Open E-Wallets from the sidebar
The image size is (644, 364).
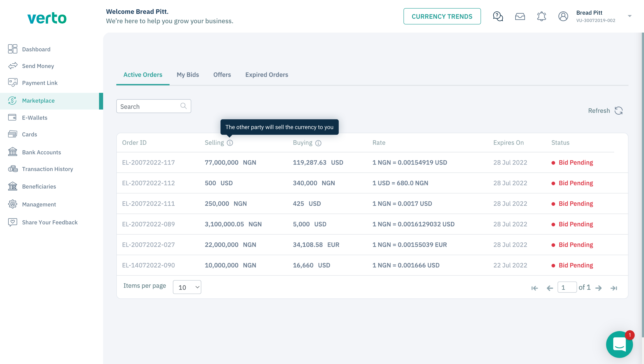pyautogui.click(x=34, y=117)
